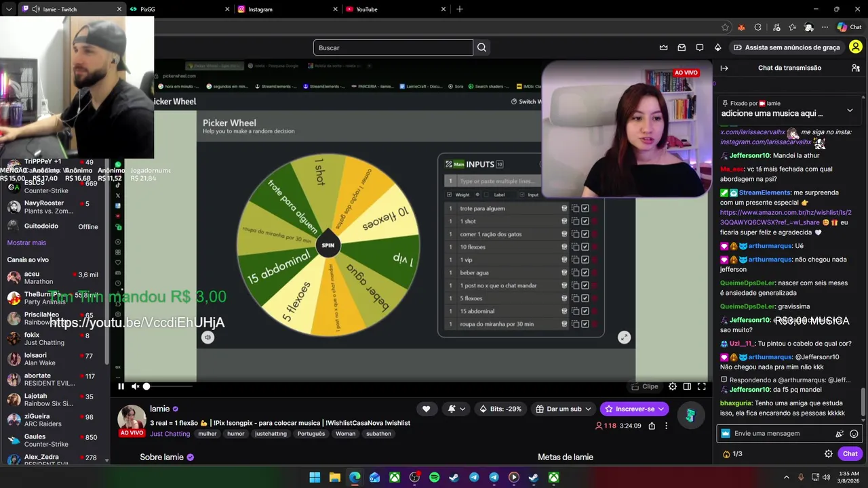Open the Gaules channel in sidebar
The width and height of the screenshot is (868, 488).
[54, 441]
